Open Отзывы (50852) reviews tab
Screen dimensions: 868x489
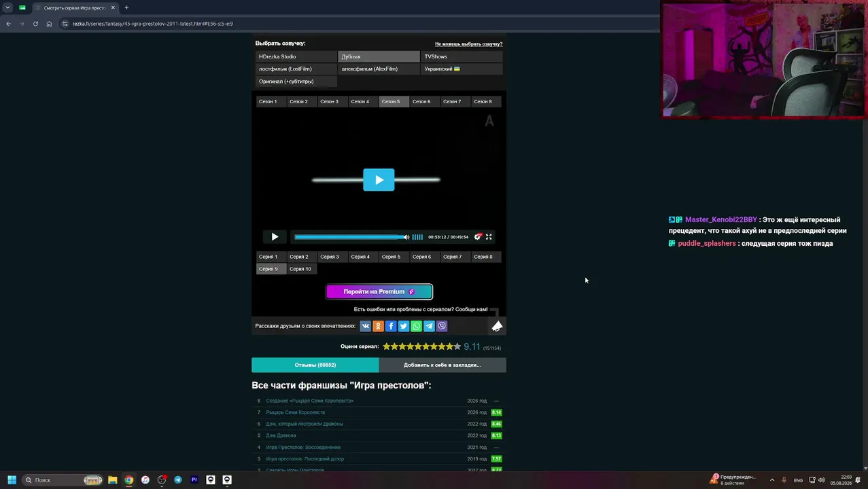(315, 365)
